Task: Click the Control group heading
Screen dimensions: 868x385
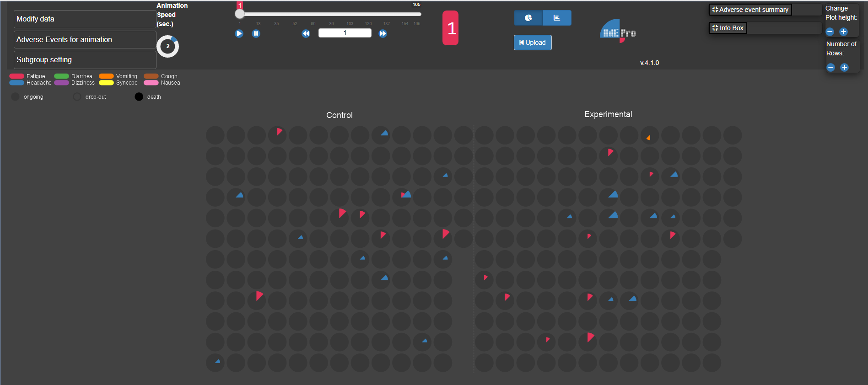Action: coord(340,115)
